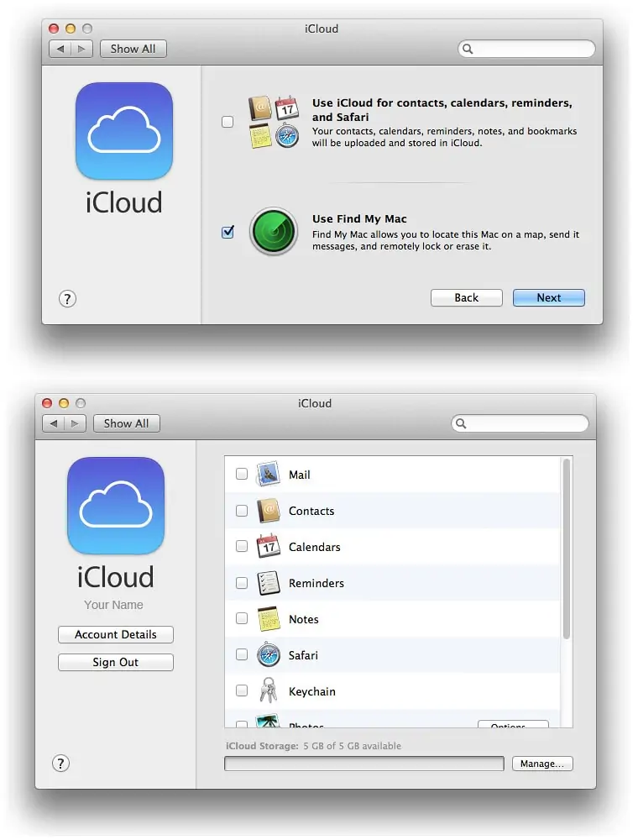638x840 pixels.
Task: Click the calendar icon in the top window
Action: [x=287, y=108]
